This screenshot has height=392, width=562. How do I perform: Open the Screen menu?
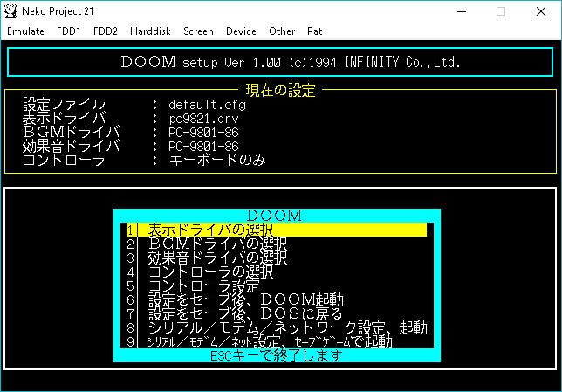click(198, 31)
